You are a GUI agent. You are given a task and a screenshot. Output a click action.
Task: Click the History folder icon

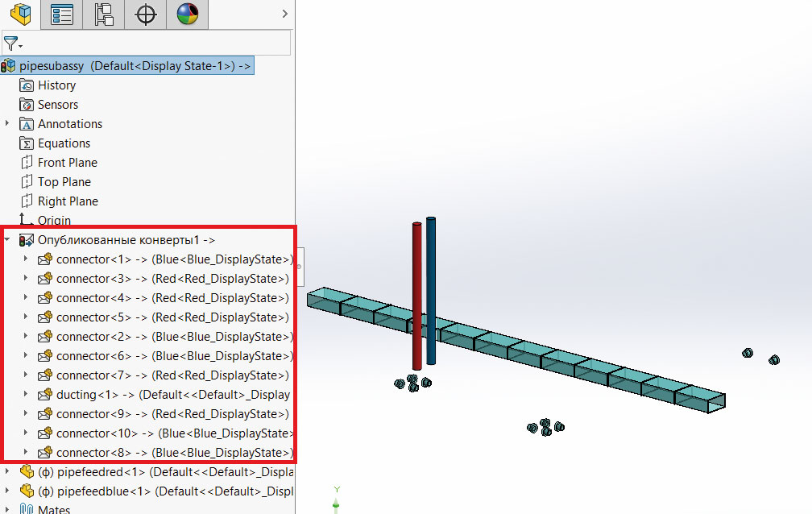(27, 85)
